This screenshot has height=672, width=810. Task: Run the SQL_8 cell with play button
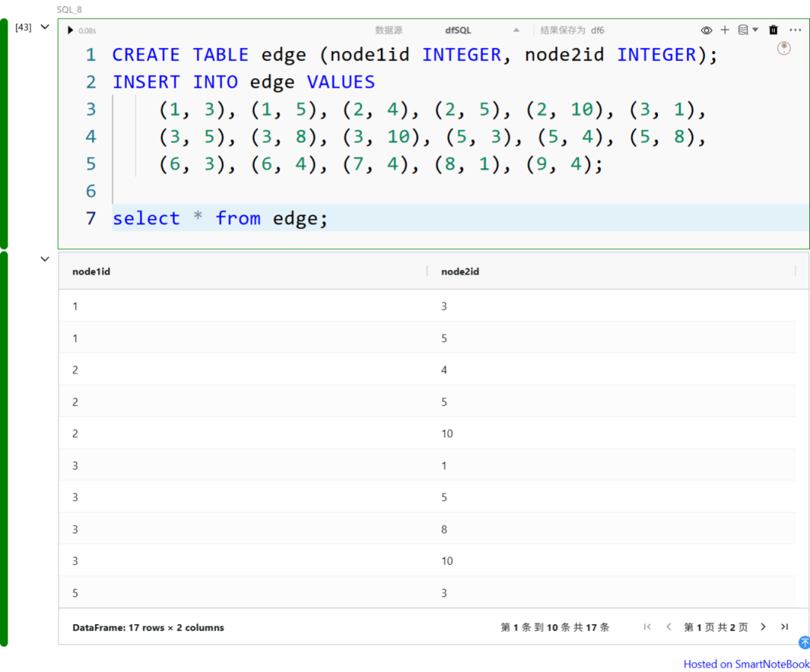(x=70, y=30)
